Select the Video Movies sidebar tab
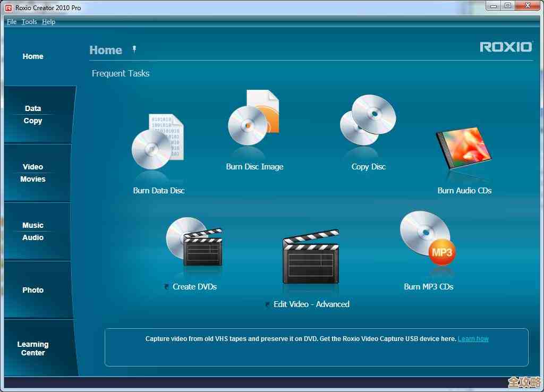The height and width of the screenshot is (392, 544). point(33,173)
